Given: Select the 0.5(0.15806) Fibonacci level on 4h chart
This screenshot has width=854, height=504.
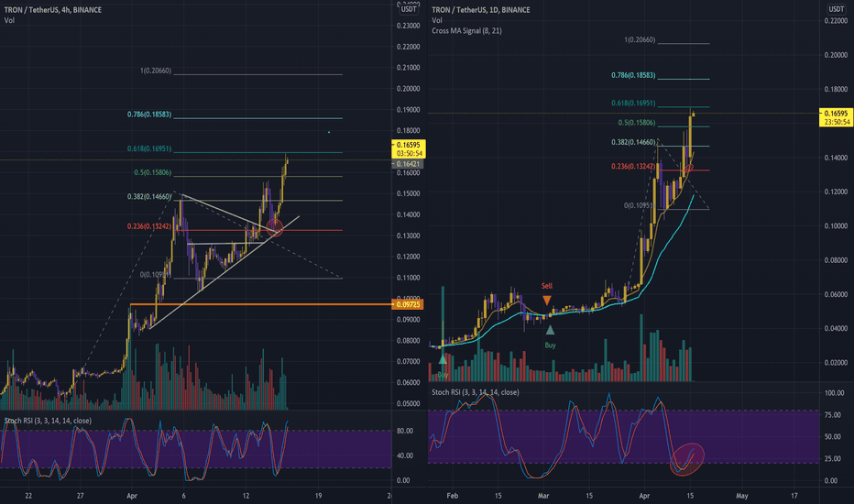Looking at the screenshot, I should click(x=152, y=172).
